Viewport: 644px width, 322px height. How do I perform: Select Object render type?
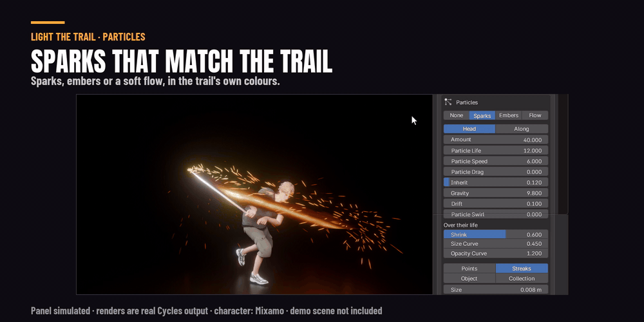tap(469, 278)
